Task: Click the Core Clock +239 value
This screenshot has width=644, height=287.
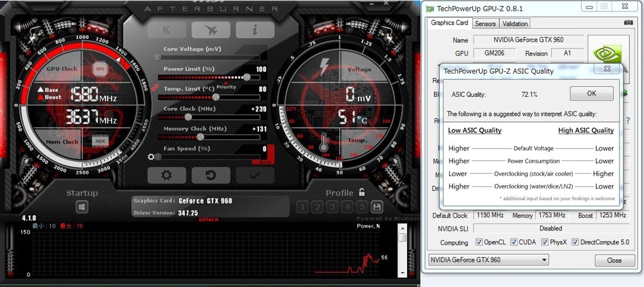Action: click(258, 109)
